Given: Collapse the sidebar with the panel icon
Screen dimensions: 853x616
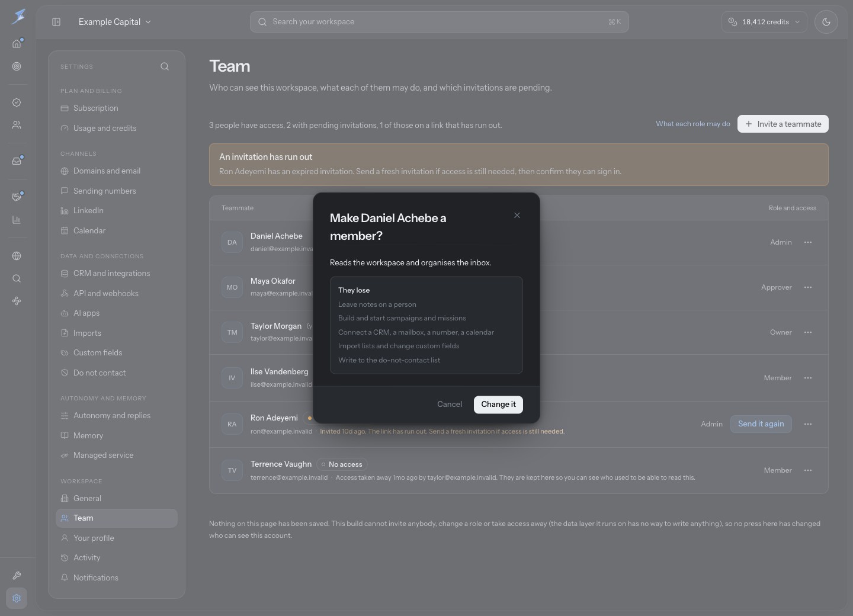Looking at the screenshot, I should coord(56,22).
